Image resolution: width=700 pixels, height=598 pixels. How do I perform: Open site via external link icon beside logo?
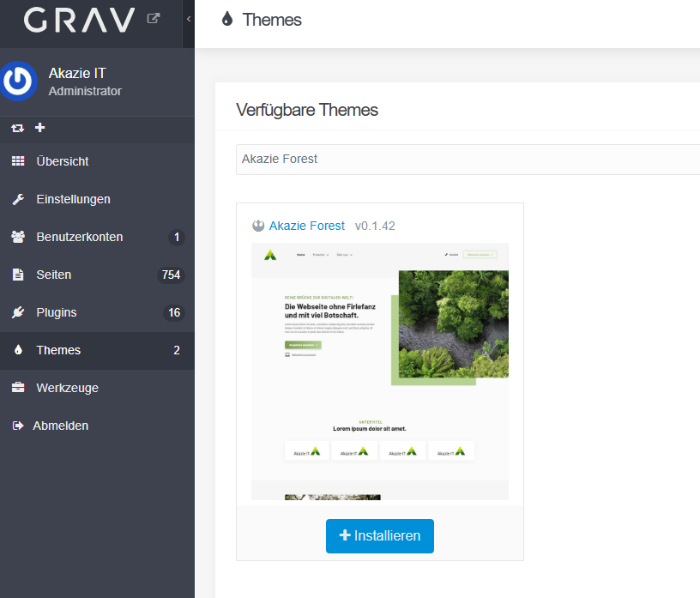[x=154, y=17]
